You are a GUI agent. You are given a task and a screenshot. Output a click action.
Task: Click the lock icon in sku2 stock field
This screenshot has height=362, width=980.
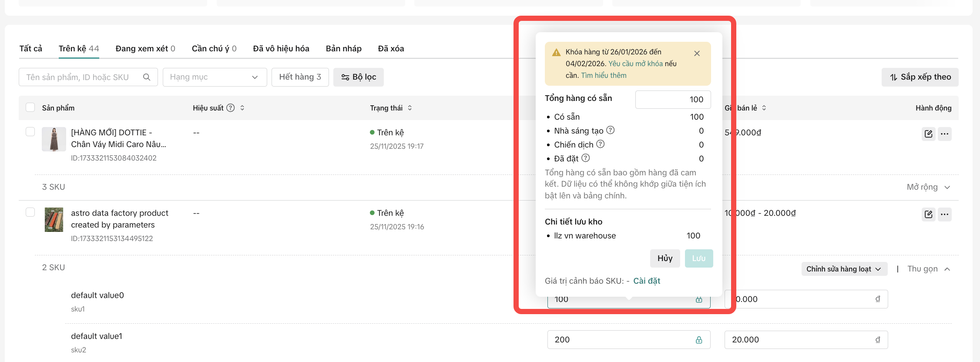click(x=699, y=340)
